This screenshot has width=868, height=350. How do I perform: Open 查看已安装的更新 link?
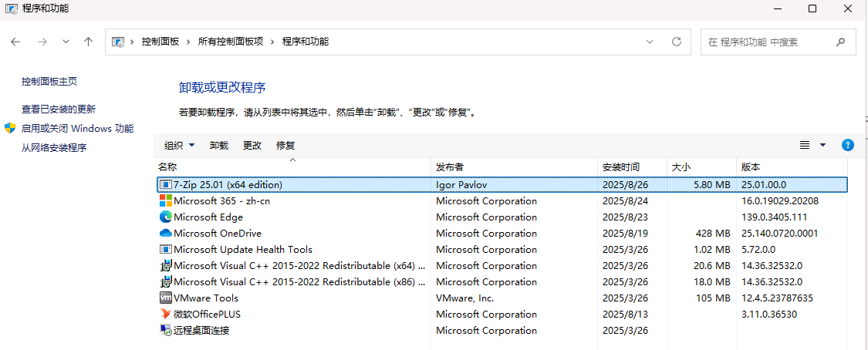coord(58,109)
